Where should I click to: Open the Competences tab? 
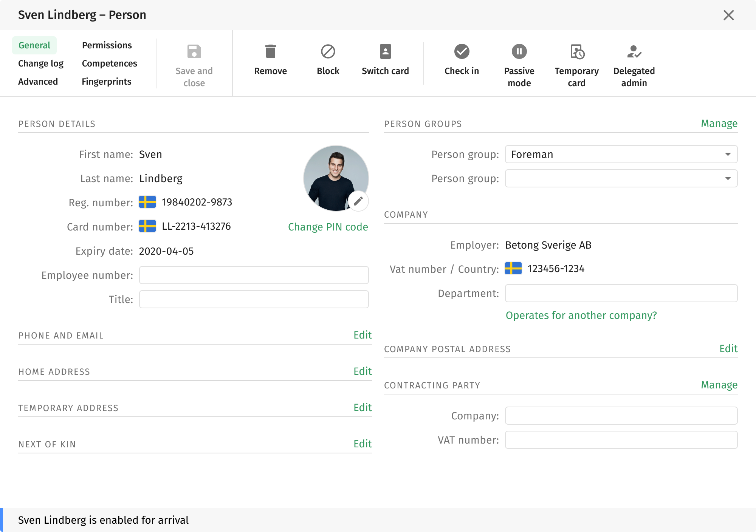[110, 63]
